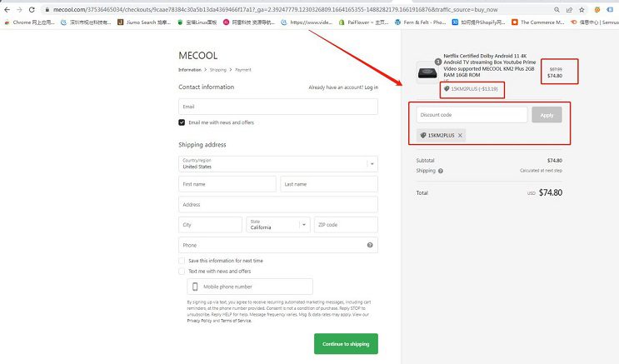Open The Commerce M... bookmark
The height and width of the screenshot is (364, 619).
538,22
